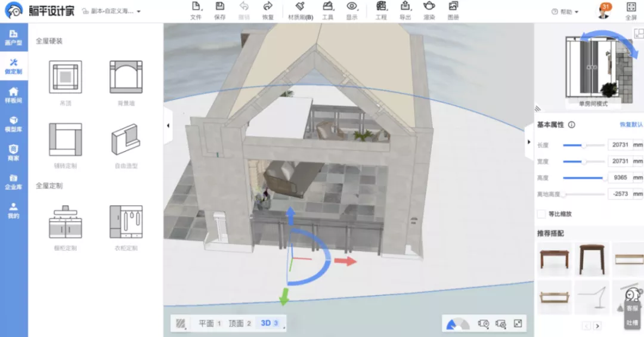
Task: Click the 长度 value field 20731
Action: 620,145
